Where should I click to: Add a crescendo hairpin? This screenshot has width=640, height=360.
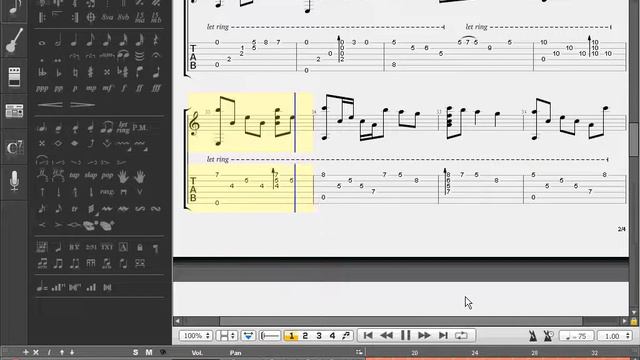pos(50,105)
